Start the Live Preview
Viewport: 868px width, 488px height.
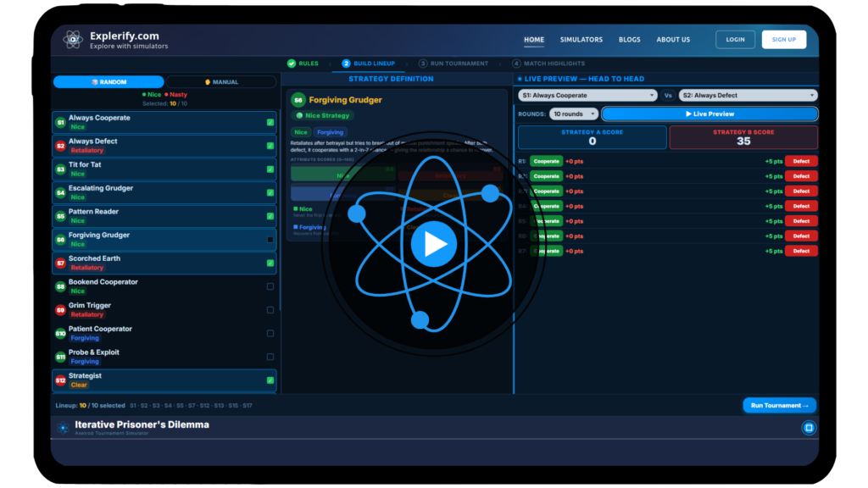709,114
